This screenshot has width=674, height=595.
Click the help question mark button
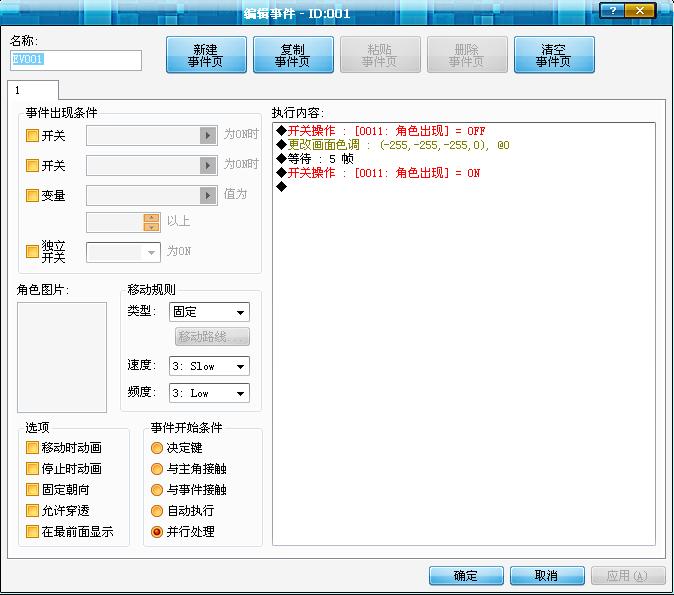(x=613, y=11)
